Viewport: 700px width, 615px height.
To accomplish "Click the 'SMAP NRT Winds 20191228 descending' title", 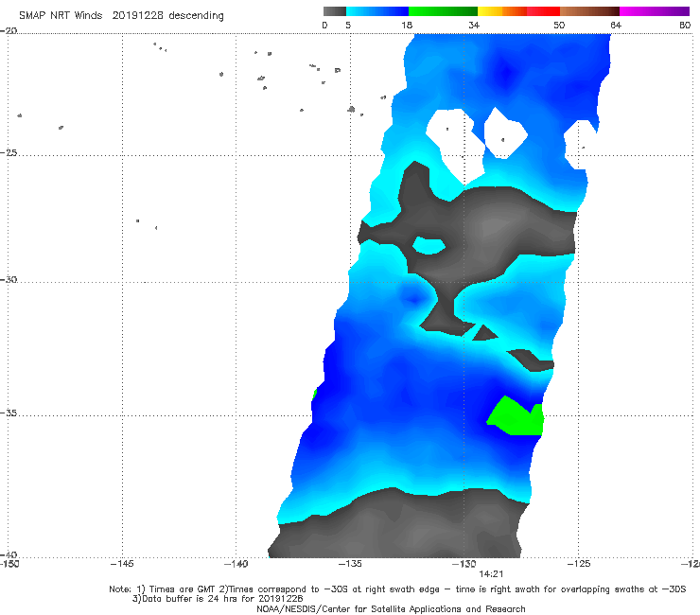I will pyautogui.click(x=121, y=15).
